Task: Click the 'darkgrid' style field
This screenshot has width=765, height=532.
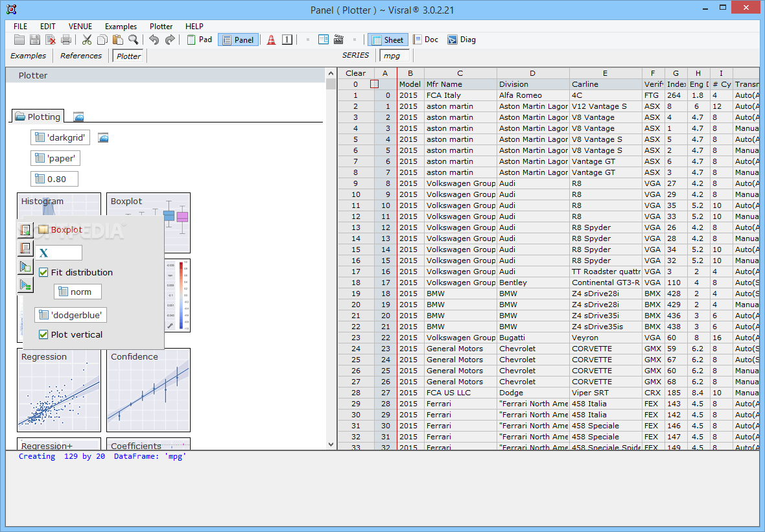Action: 60,138
